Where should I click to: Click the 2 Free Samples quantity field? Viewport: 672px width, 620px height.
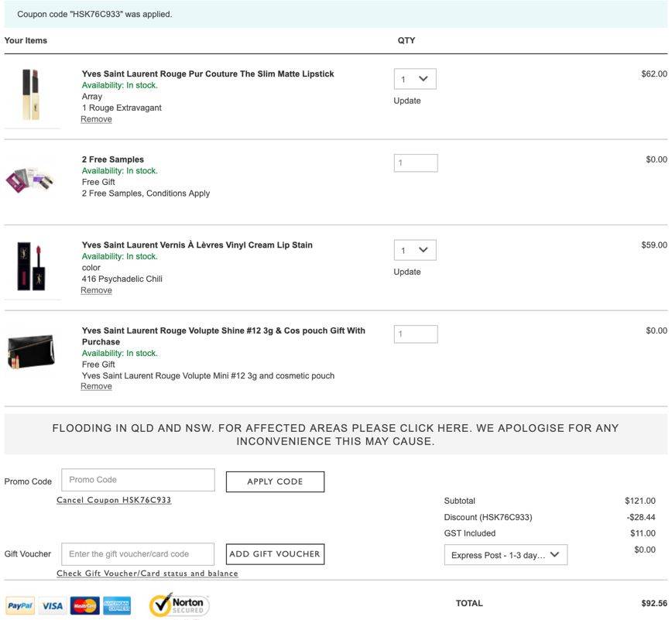click(416, 163)
